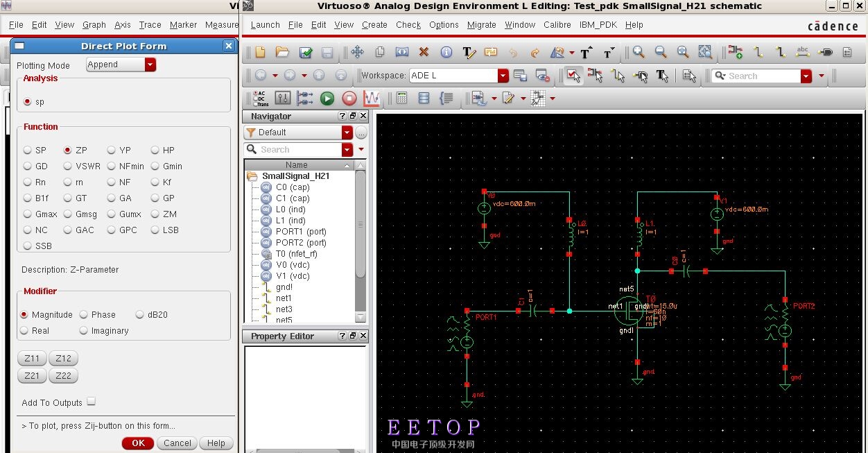Image resolution: width=868 pixels, height=453 pixels.
Task: Open the IBM_PDK menu
Action: click(x=598, y=24)
